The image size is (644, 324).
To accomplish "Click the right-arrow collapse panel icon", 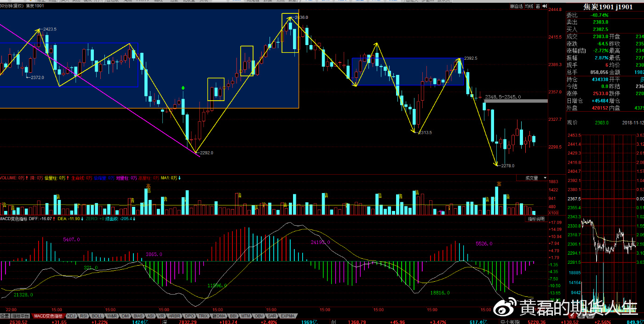I will [x=544, y=6].
